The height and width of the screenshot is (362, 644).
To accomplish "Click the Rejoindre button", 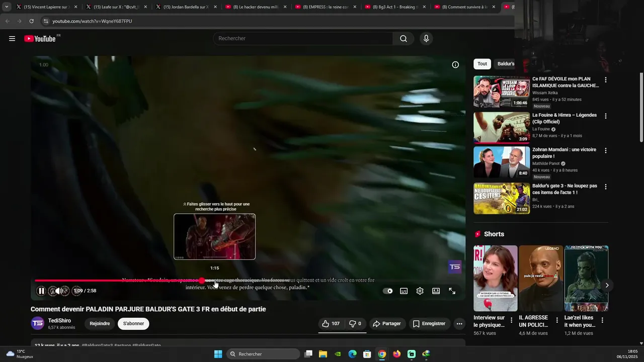I will tap(100, 324).
